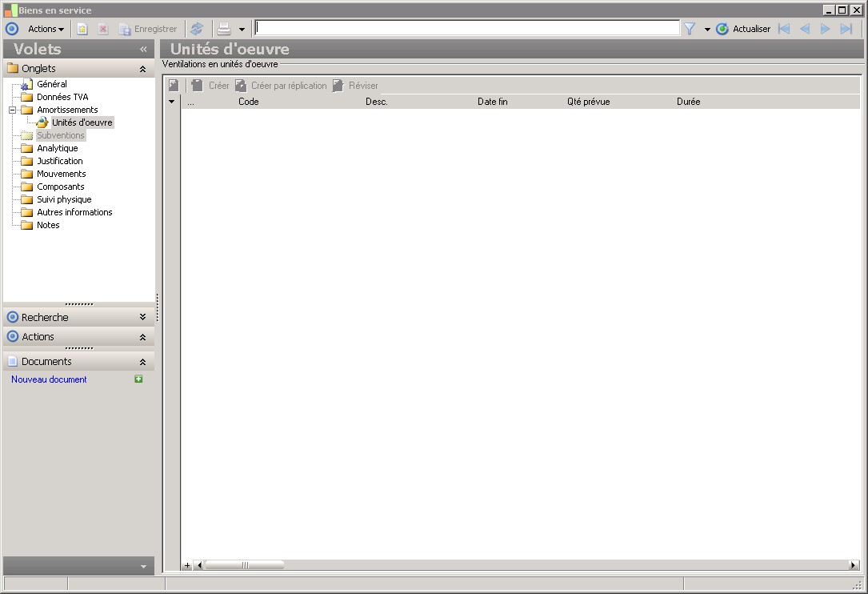
Task: Click the Nouveau document link
Action: tap(49, 379)
